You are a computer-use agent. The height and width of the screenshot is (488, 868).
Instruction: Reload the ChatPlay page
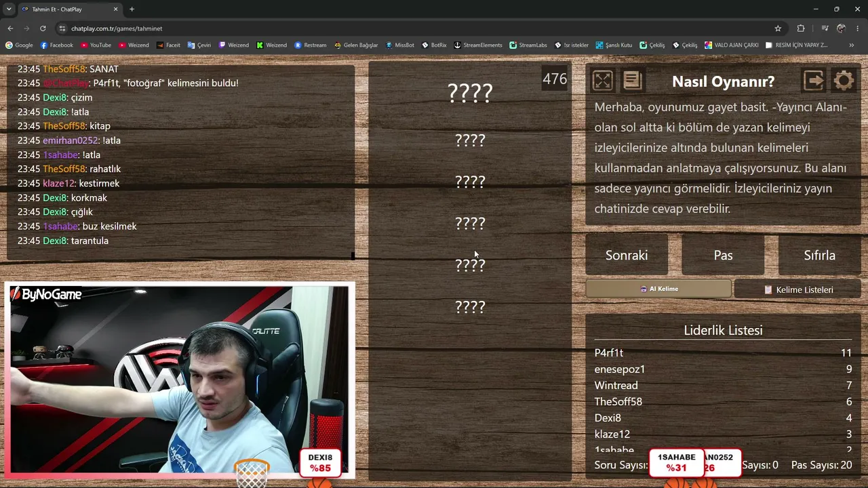point(43,28)
